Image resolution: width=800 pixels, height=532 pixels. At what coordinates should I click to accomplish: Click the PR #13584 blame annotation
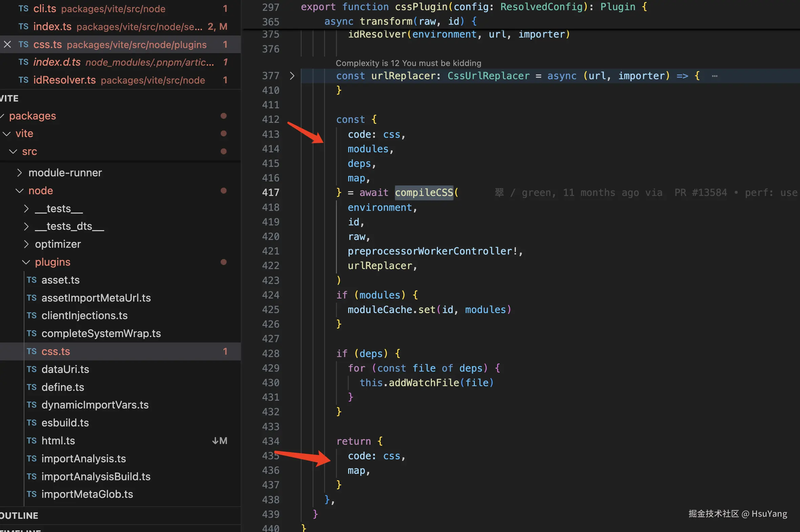click(x=700, y=193)
